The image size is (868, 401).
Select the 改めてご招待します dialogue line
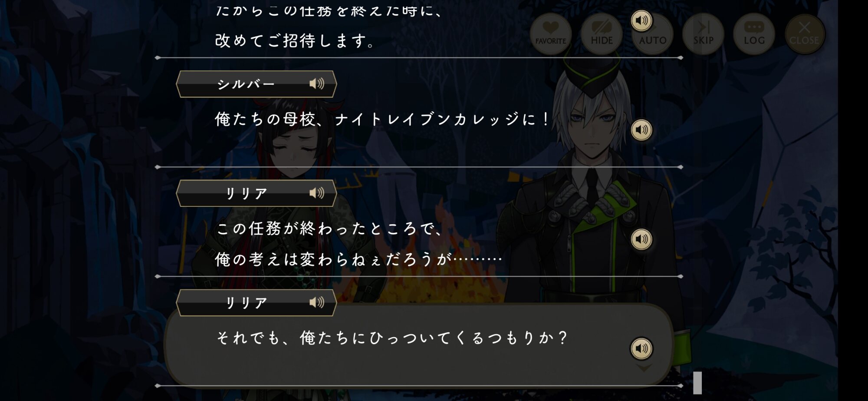pos(295,41)
